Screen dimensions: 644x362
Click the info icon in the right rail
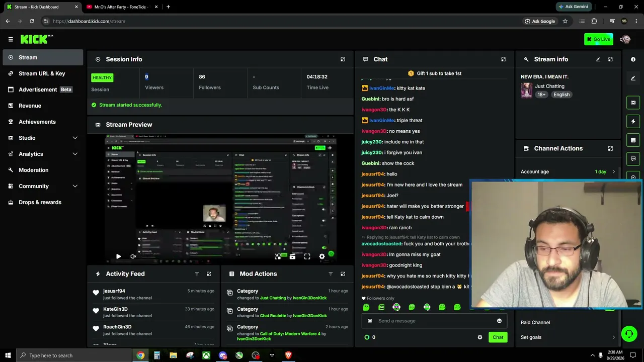tap(633, 59)
